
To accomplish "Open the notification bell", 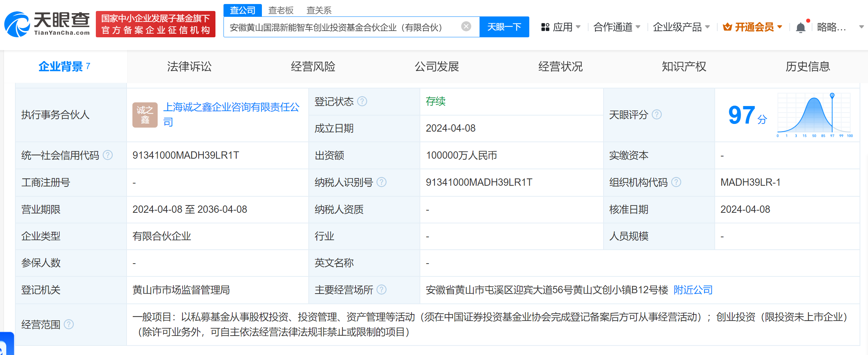I will tap(800, 27).
